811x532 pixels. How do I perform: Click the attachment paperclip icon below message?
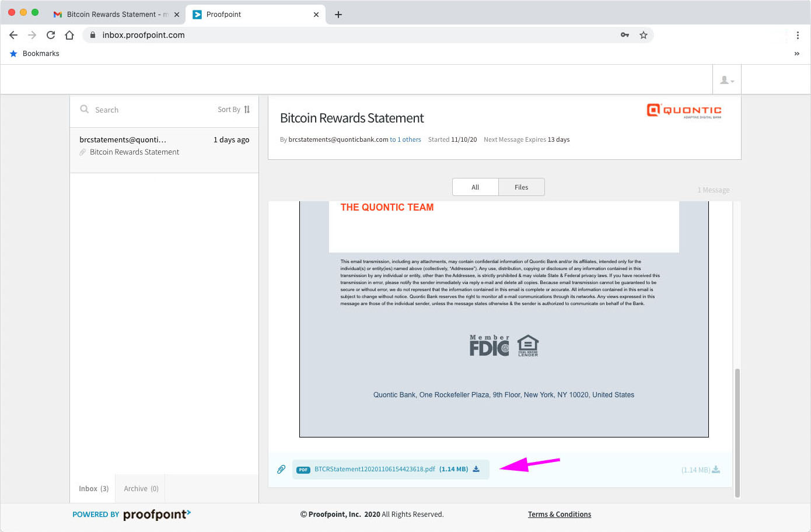click(x=281, y=469)
